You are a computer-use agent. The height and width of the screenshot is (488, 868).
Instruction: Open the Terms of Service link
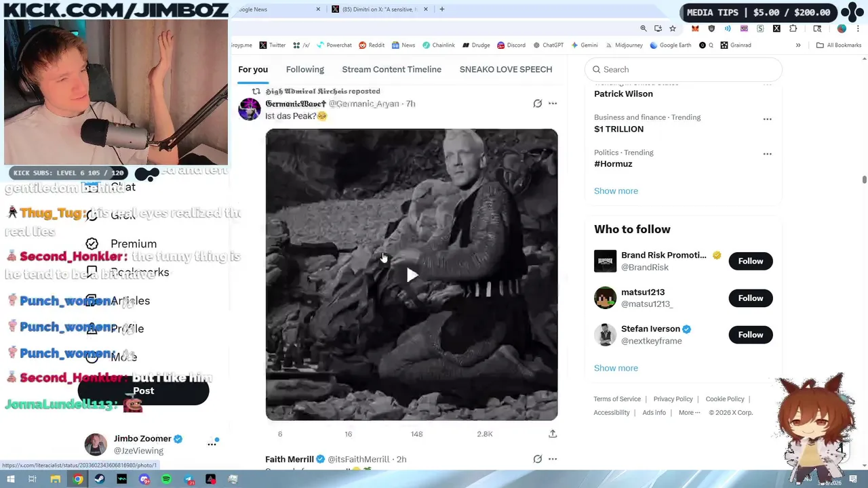[x=616, y=399]
